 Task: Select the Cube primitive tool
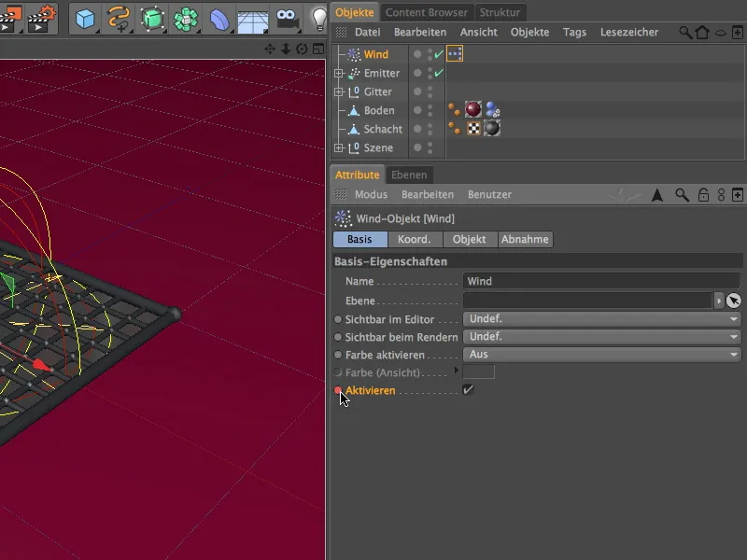[85, 20]
